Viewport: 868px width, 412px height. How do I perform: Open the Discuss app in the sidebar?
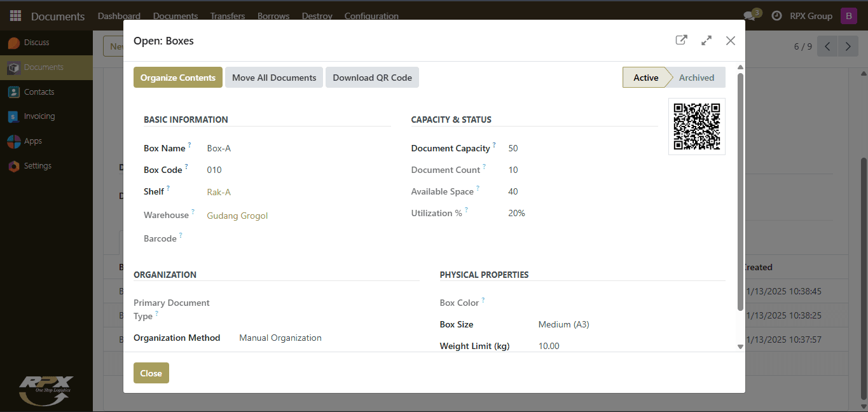click(14, 43)
